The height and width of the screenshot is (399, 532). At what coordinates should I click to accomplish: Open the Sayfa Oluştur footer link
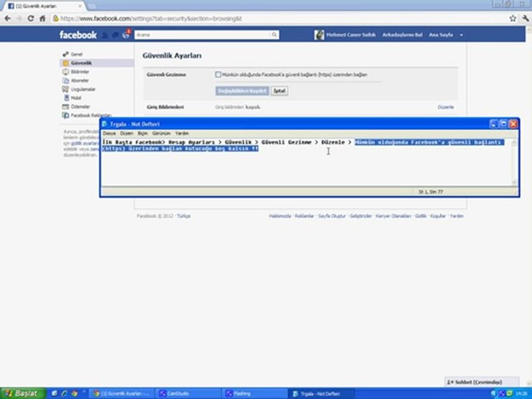point(332,216)
